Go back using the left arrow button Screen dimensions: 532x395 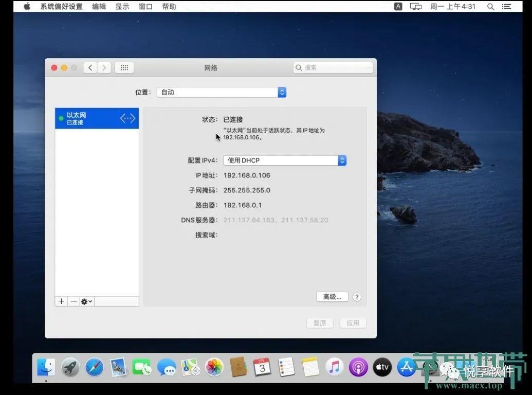click(90, 67)
